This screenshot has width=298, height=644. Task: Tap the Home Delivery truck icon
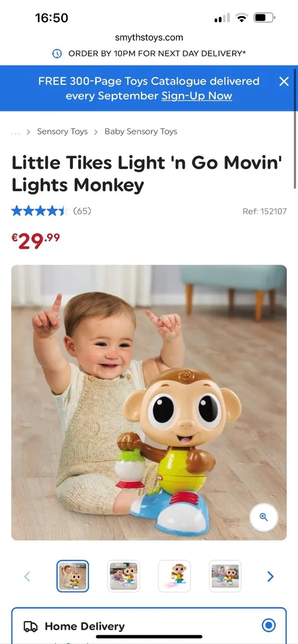[31, 626]
